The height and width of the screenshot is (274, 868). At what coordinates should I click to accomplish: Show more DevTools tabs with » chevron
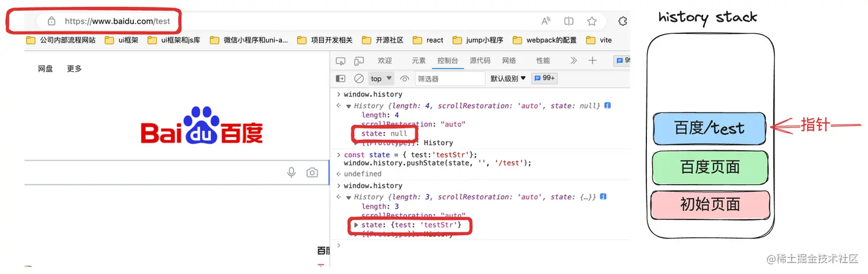(x=573, y=61)
